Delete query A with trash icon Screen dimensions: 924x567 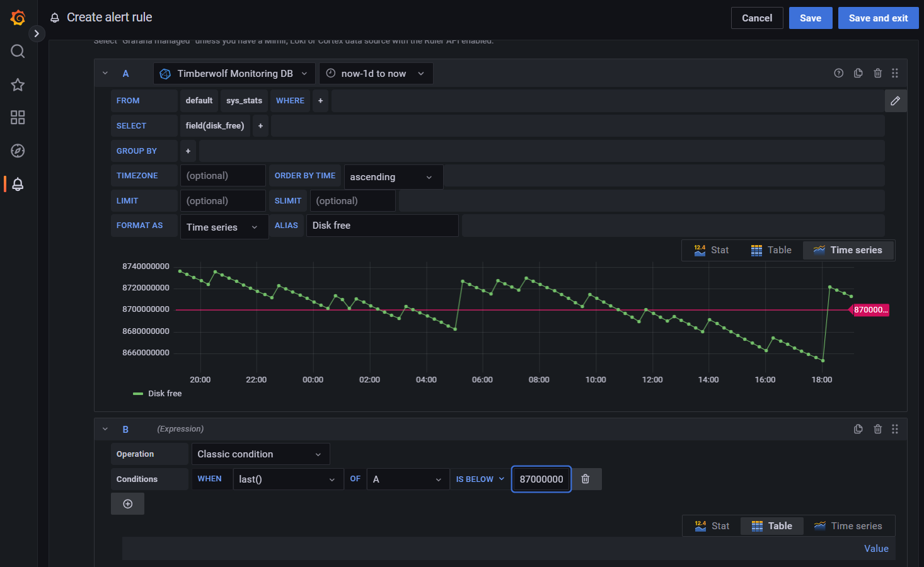(877, 73)
